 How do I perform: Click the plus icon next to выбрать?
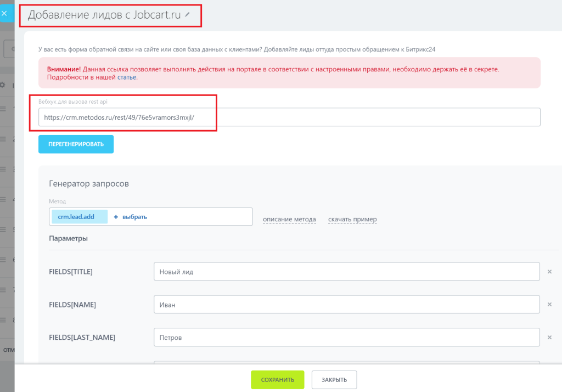point(116,217)
